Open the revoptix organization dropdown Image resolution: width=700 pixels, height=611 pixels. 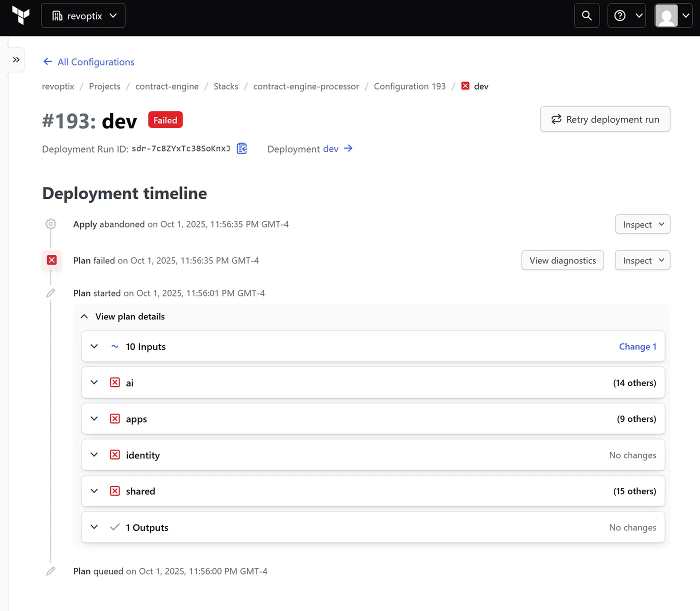pyautogui.click(x=83, y=15)
